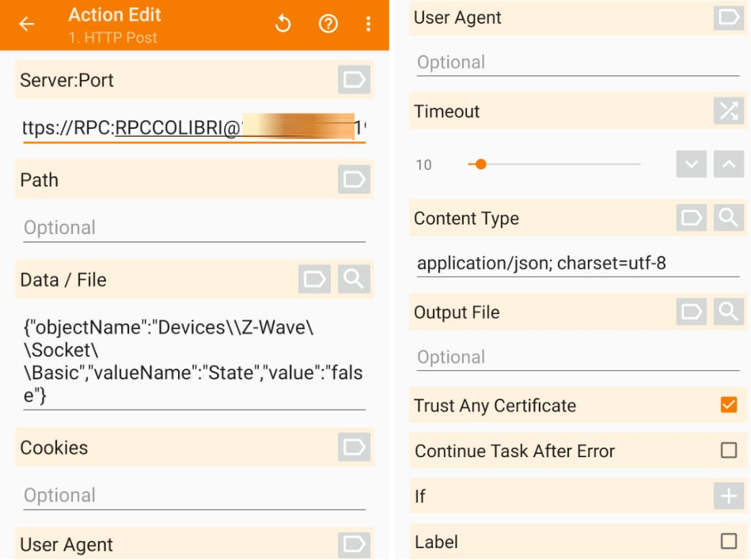
Task: Click the variable tag icon for Path
Action: point(354,180)
